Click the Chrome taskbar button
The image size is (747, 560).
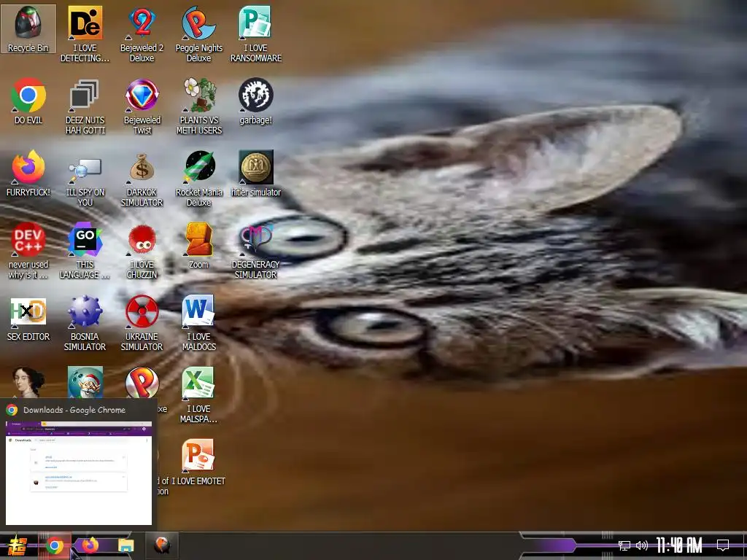point(55,545)
